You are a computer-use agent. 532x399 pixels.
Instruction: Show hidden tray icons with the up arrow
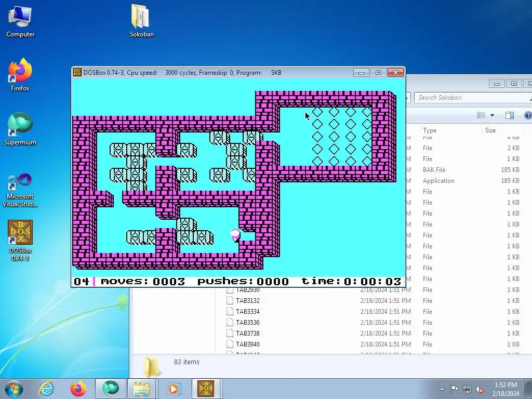click(x=442, y=389)
